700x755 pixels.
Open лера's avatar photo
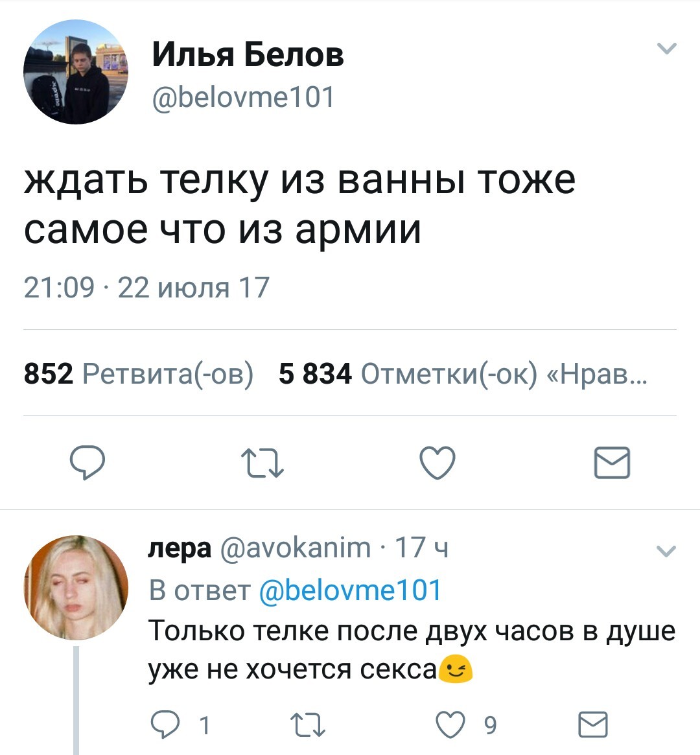(x=76, y=587)
